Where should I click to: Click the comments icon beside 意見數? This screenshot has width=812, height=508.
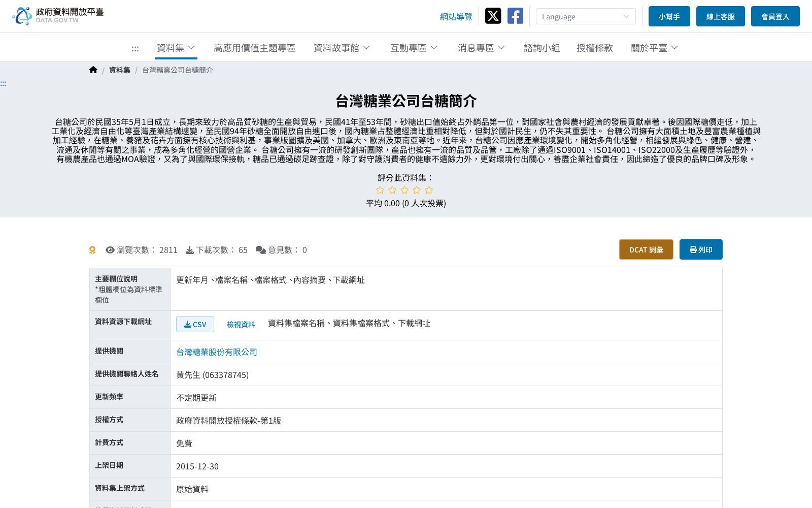click(261, 250)
